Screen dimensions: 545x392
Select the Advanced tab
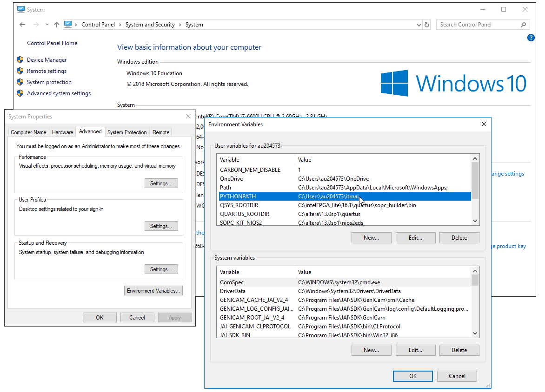pos(90,131)
